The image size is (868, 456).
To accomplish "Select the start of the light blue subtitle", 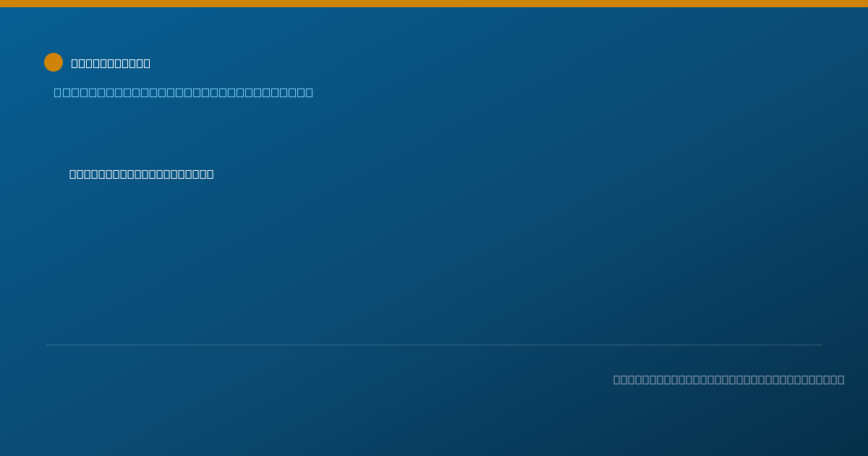I will (x=58, y=92).
